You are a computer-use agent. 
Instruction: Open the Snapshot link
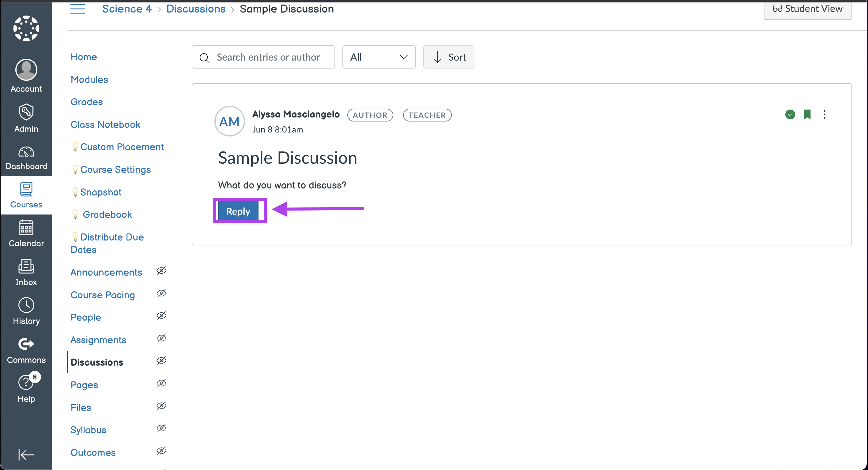[x=101, y=192]
